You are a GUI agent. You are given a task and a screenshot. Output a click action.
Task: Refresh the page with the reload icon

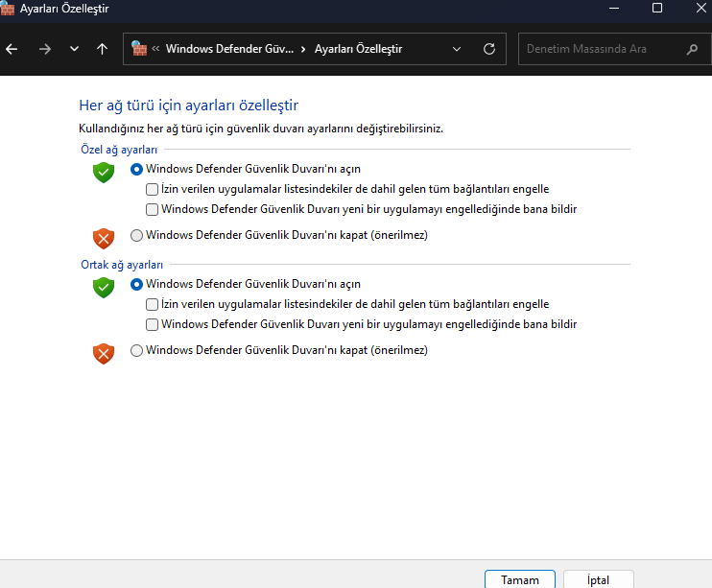(489, 49)
